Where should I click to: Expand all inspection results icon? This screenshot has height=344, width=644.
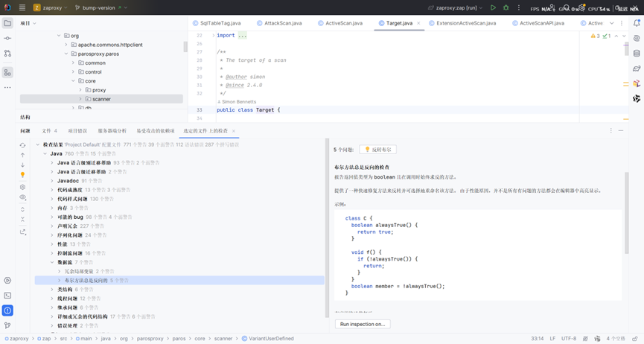pyautogui.click(x=22, y=209)
